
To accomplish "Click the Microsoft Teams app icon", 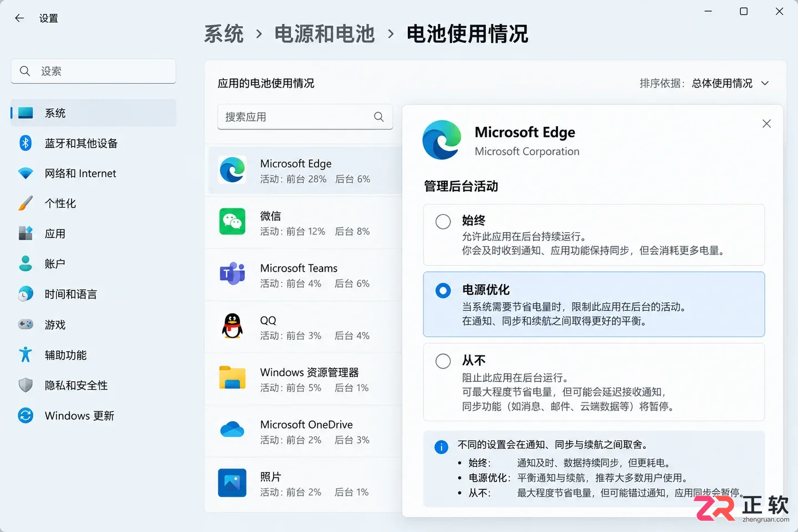I will coord(232,274).
